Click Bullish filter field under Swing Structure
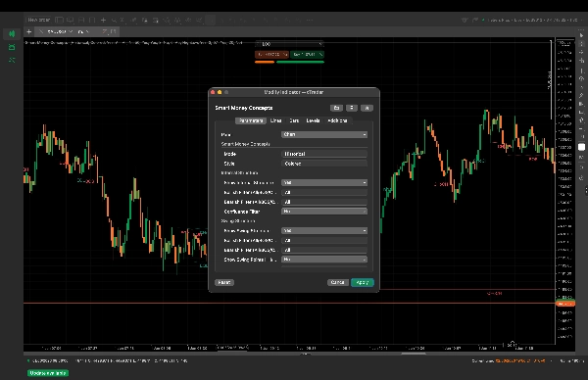588x380 pixels. click(x=324, y=241)
